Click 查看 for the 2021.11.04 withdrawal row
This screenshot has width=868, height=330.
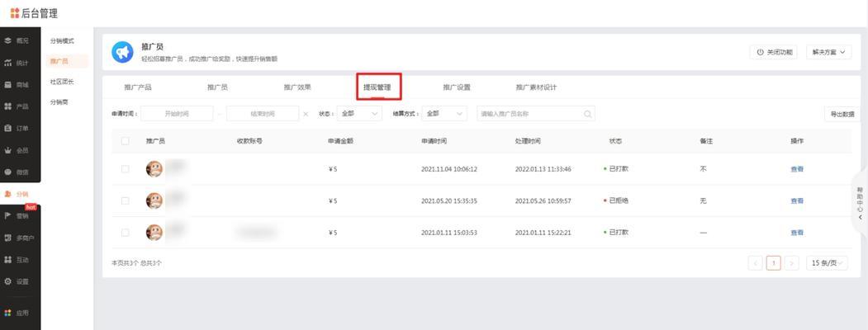(797, 169)
